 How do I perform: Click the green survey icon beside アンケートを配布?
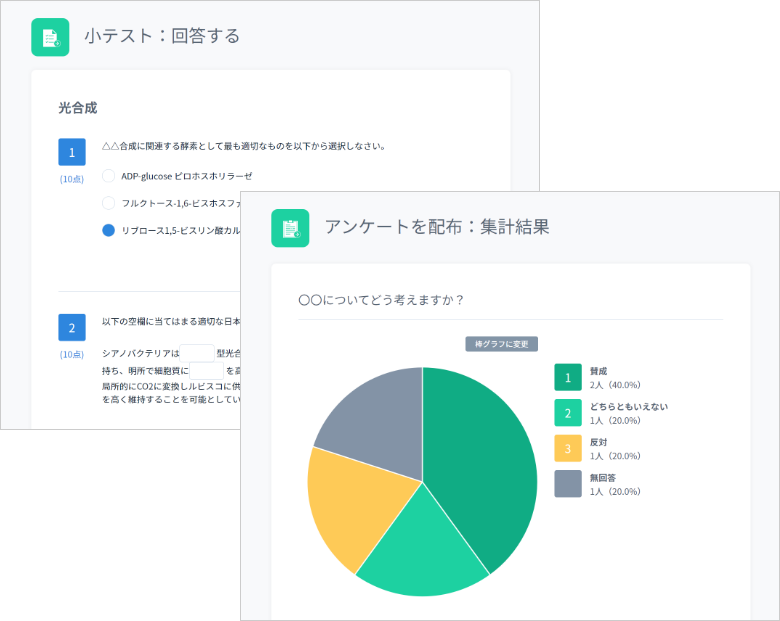coord(290,228)
